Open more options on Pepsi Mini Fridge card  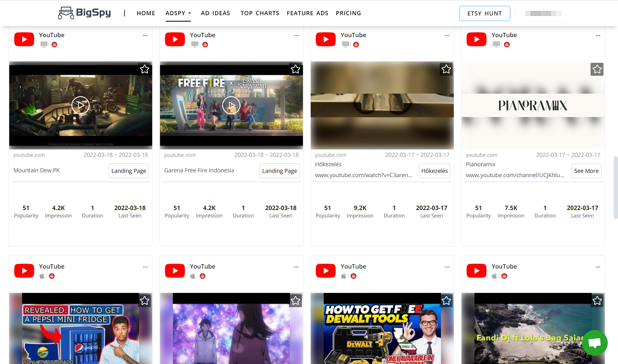(145, 267)
